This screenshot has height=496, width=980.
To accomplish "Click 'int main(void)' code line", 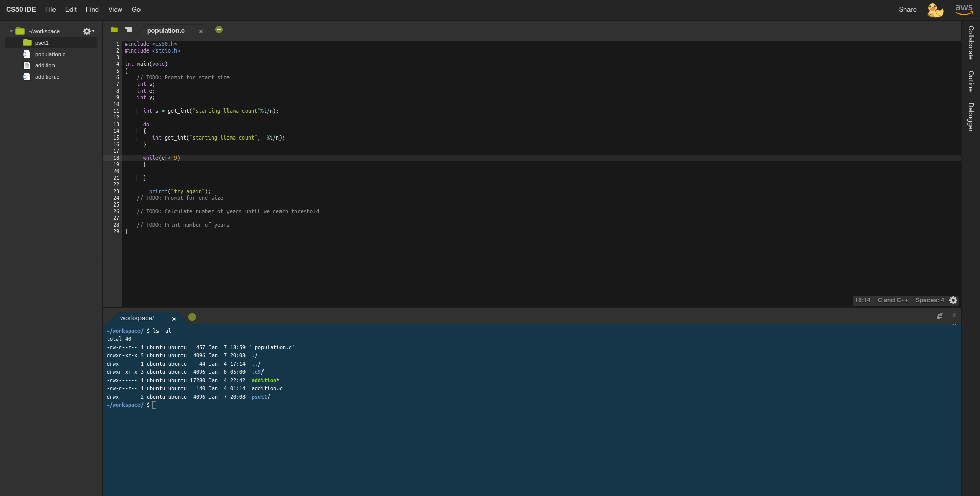I will point(146,64).
